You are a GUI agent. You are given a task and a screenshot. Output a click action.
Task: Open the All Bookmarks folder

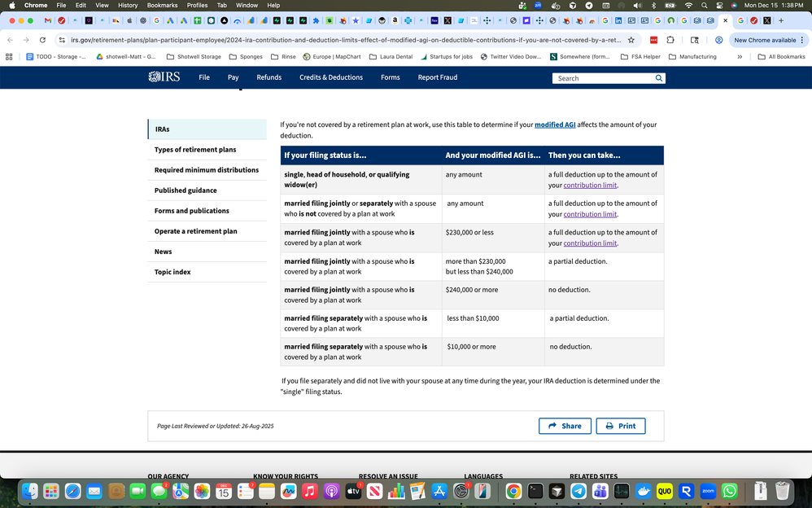coord(782,56)
